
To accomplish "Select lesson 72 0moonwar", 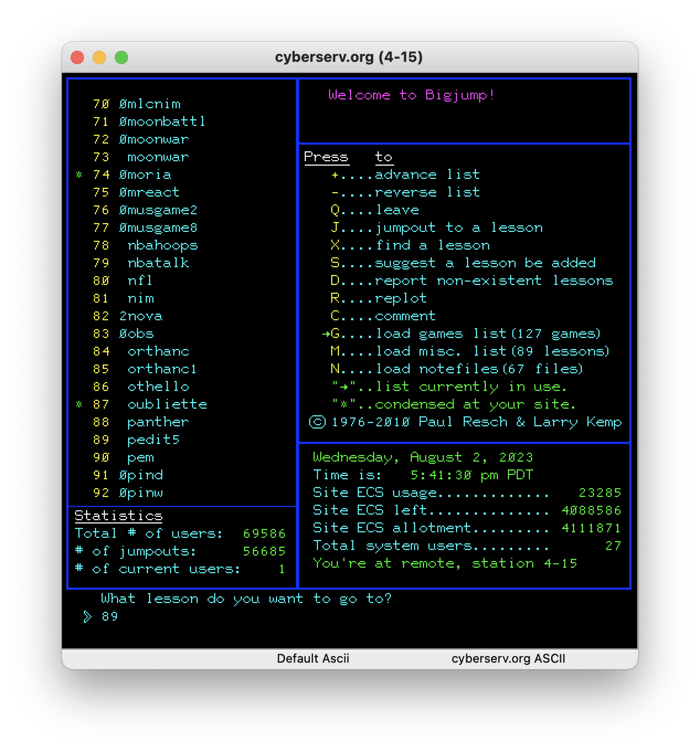I will 141,139.
